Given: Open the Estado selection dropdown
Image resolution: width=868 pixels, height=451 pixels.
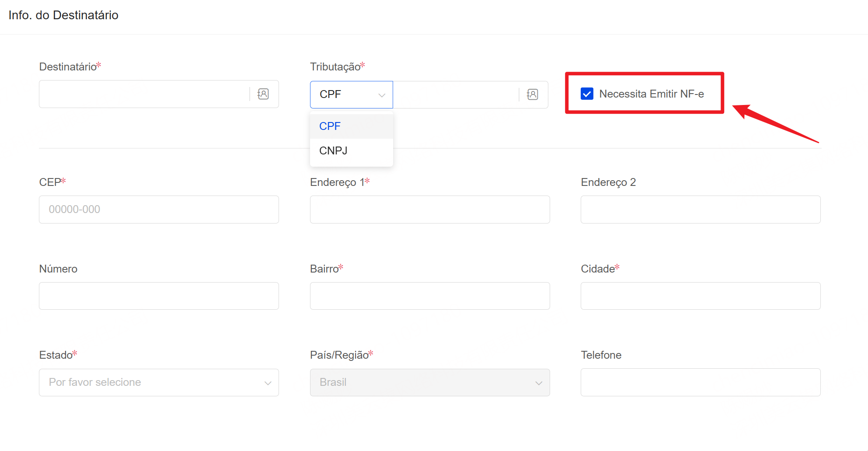Looking at the screenshot, I should (x=158, y=382).
